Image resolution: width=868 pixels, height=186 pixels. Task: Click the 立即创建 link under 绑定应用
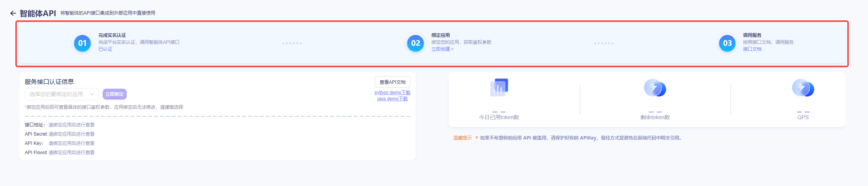click(442, 49)
